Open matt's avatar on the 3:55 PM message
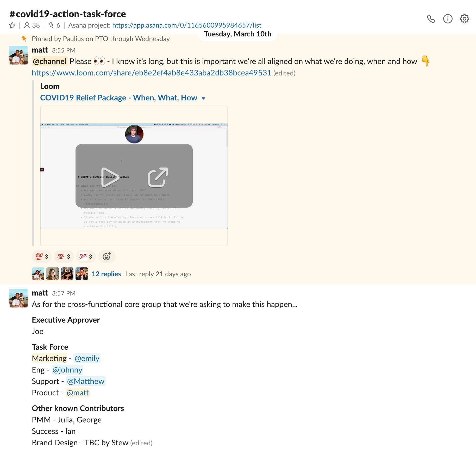The width and height of the screenshot is (476, 449). 18,55
